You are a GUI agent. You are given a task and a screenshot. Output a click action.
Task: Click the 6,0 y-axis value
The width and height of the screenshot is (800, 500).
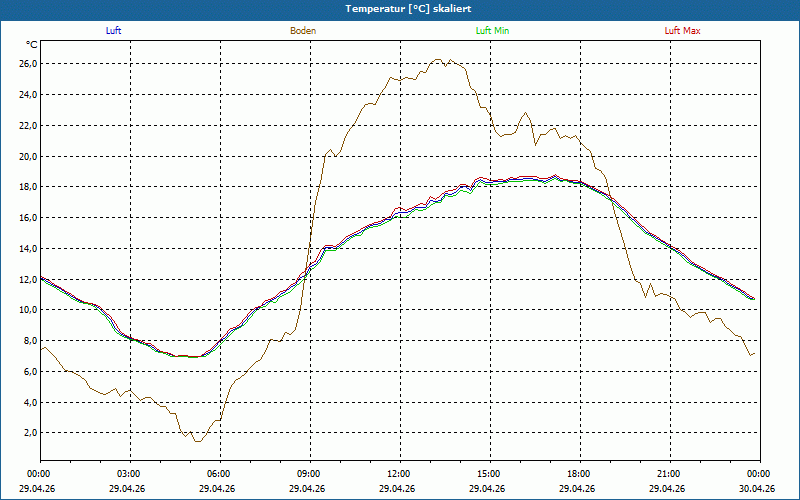30,371
